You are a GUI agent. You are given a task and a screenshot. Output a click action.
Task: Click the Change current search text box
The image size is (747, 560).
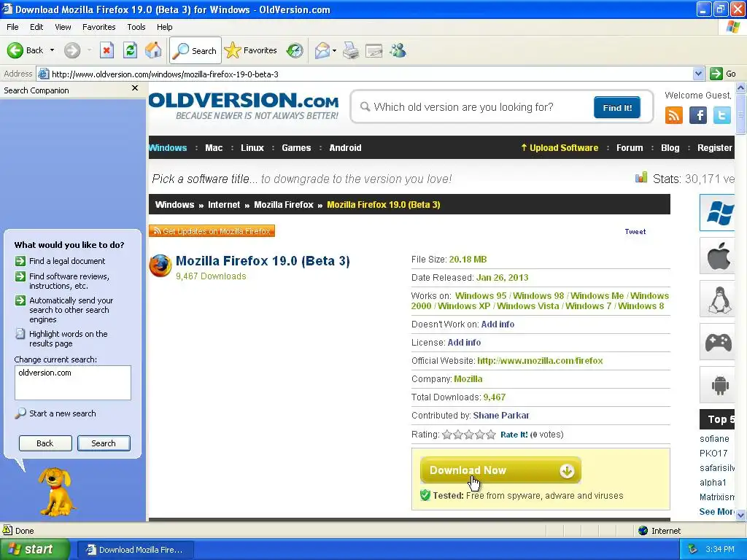click(x=73, y=382)
